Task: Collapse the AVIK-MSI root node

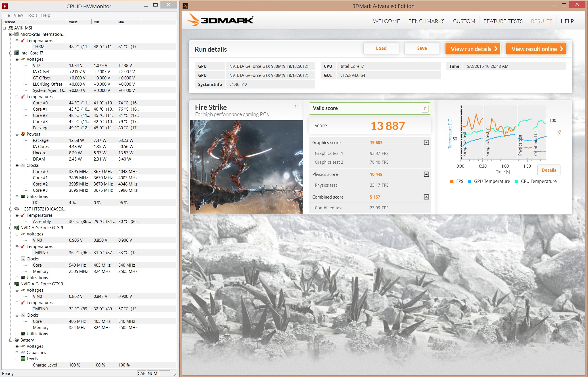Action: point(5,28)
